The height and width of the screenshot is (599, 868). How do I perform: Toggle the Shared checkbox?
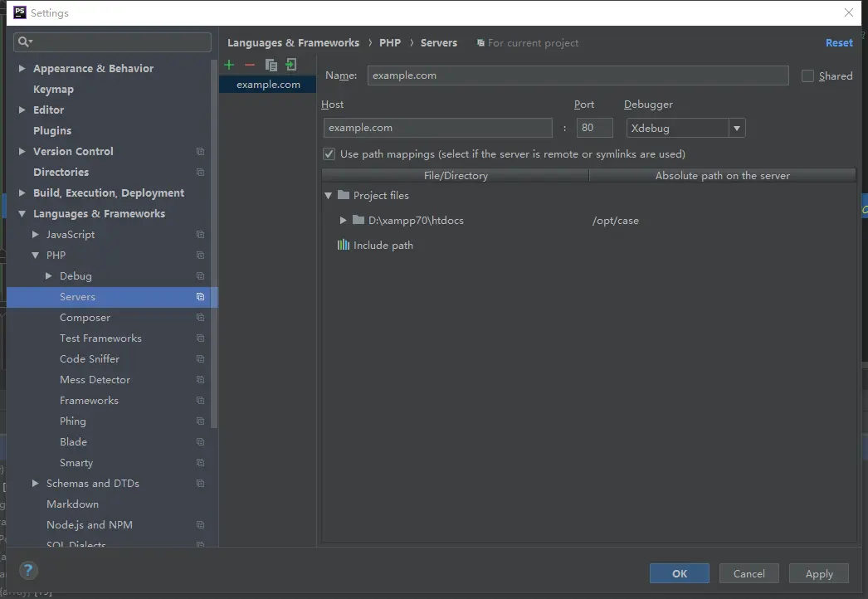(x=807, y=75)
